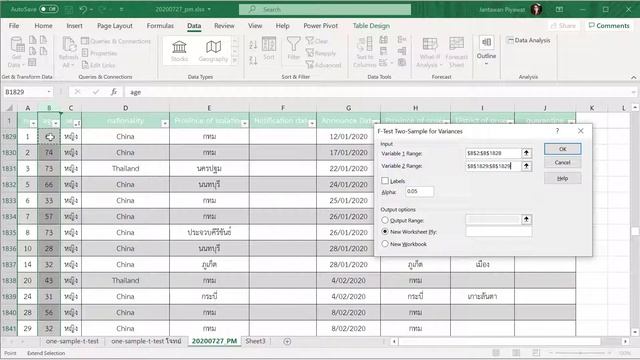Click the Select All corner triangle
The height and width of the screenshot is (360, 640).
9,108
